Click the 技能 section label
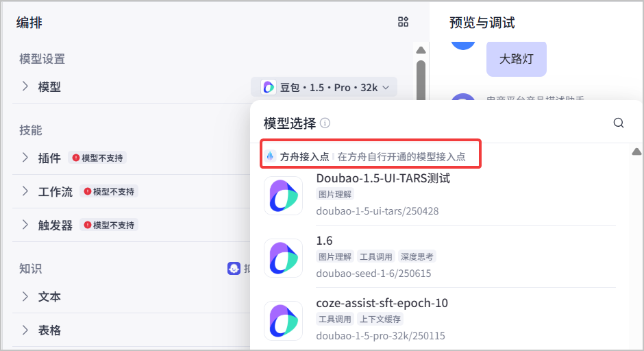The height and width of the screenshot is (351, 644). tap(31, 130)
